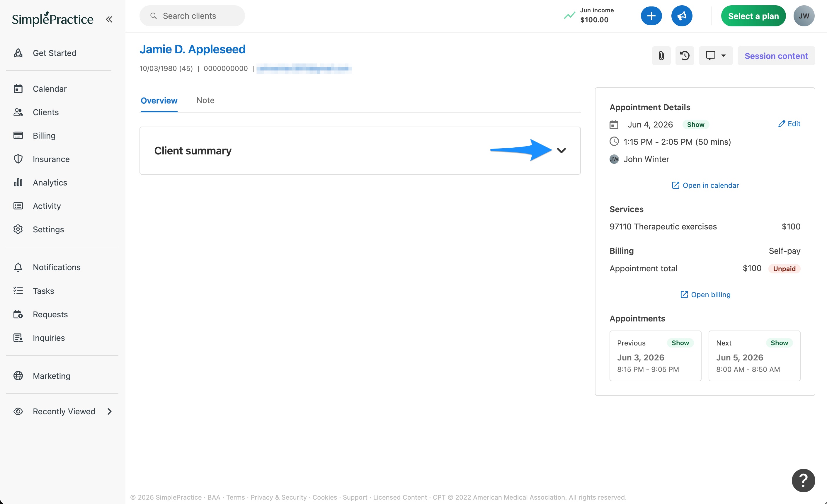The height and width of the screenshot is (504, 827).
Task: Click the Inquiries form icon
Action: [x=18, y=338]
